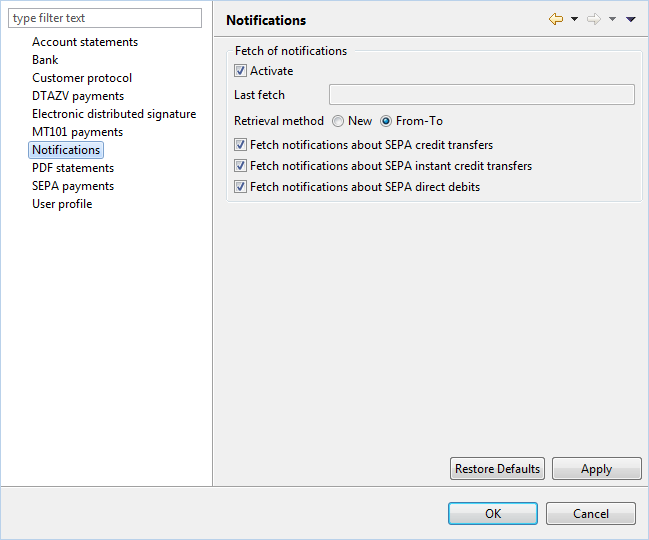Toggle SEPA instant credit transfers checkbox

(x=240, y=166)
